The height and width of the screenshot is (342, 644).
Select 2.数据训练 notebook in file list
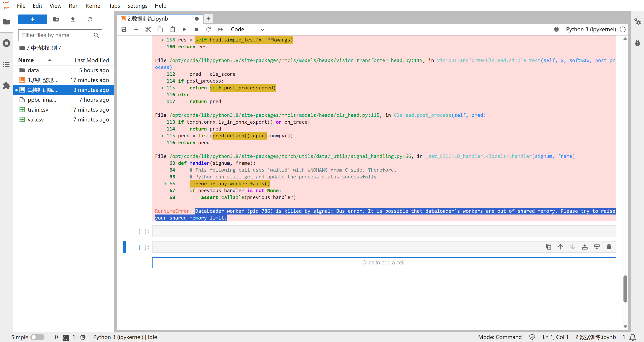coord(64,90)
